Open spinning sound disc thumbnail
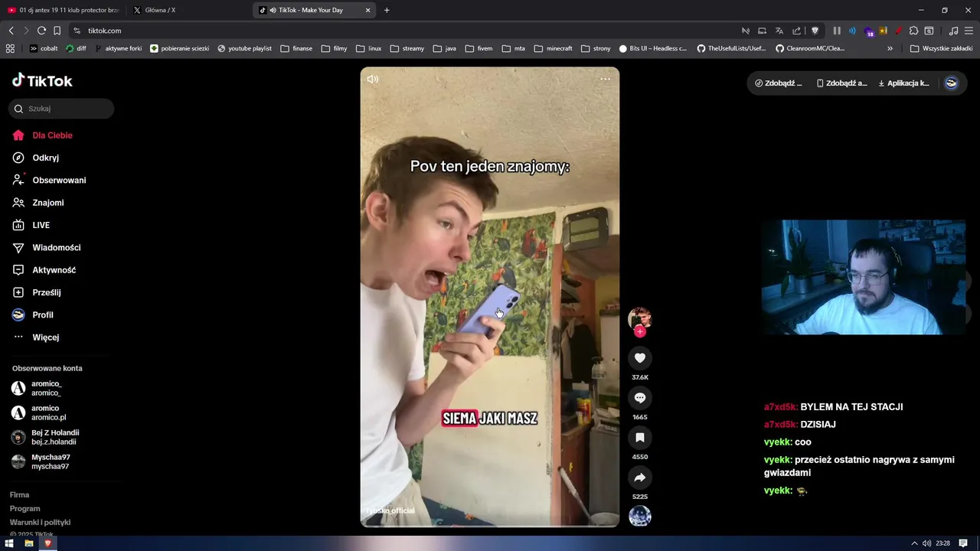Image resolution: width=980 pixels, height=551 pixels. pos(640,516)
